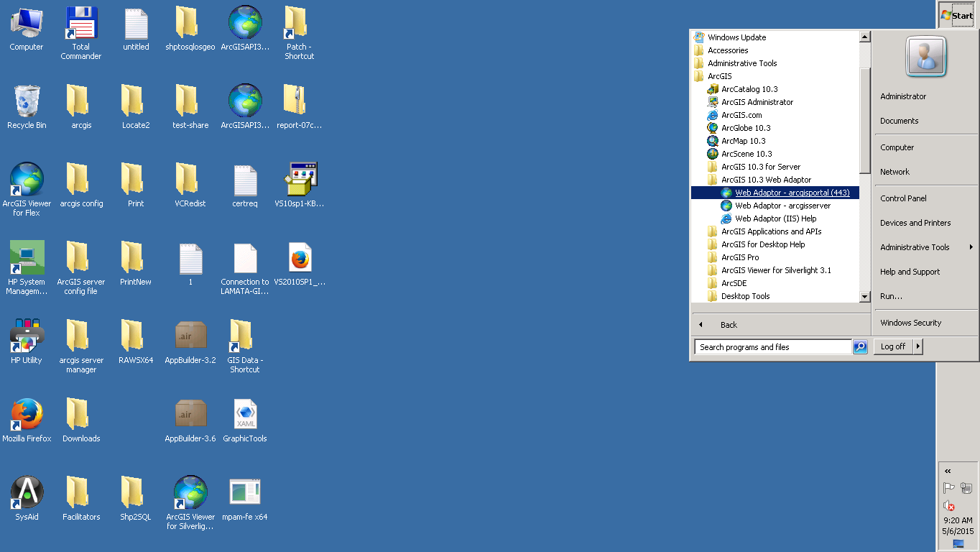Open Web Adaptor - arcgisportal (443)
The height and width of the screenshot is (552, 980).
775,193
